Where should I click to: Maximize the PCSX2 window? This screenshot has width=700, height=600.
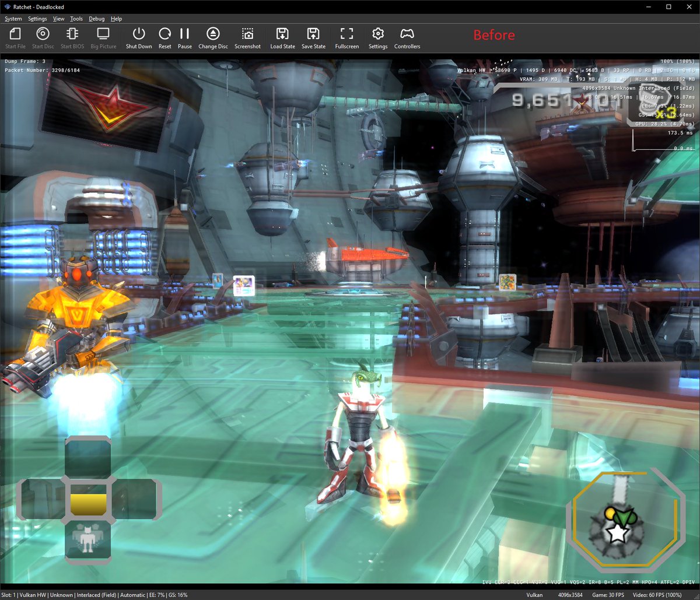668,6
